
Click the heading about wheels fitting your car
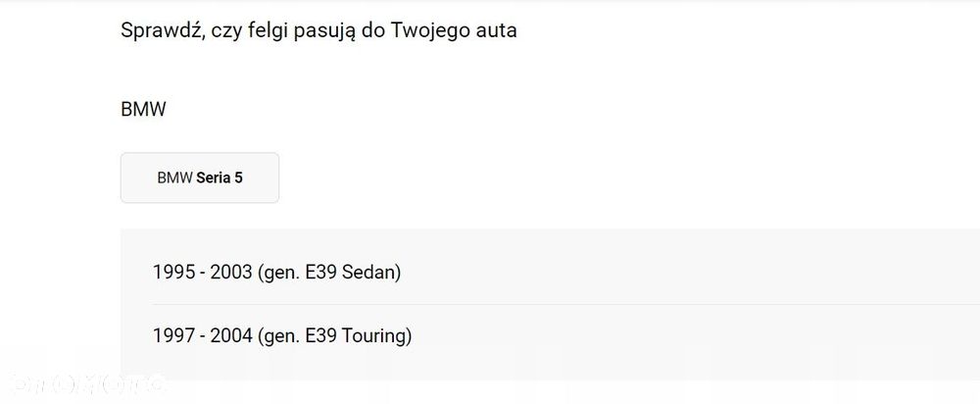click(x=318, y=30)
